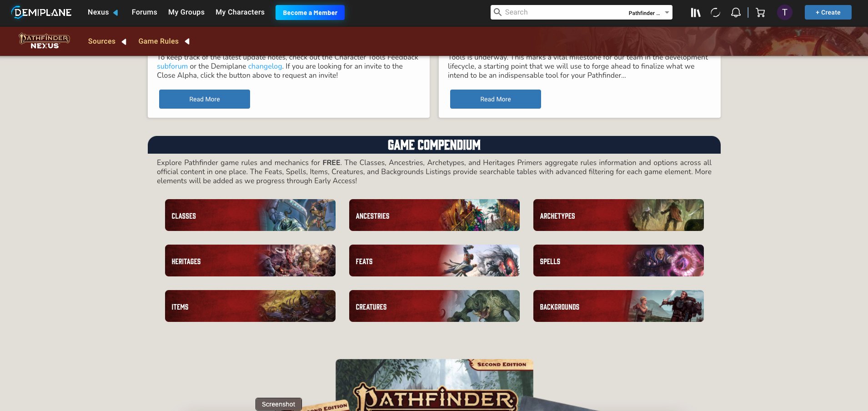Click the sync/loading circle icon in the header
Viewport: 868px width, 411px height.
coord(715,12)
